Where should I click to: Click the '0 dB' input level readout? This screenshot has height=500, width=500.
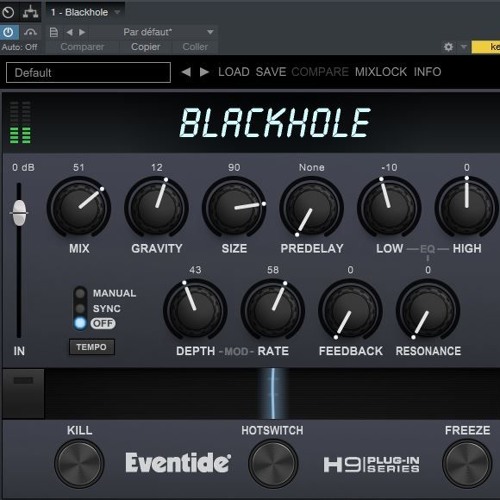(x=23, y=167)
